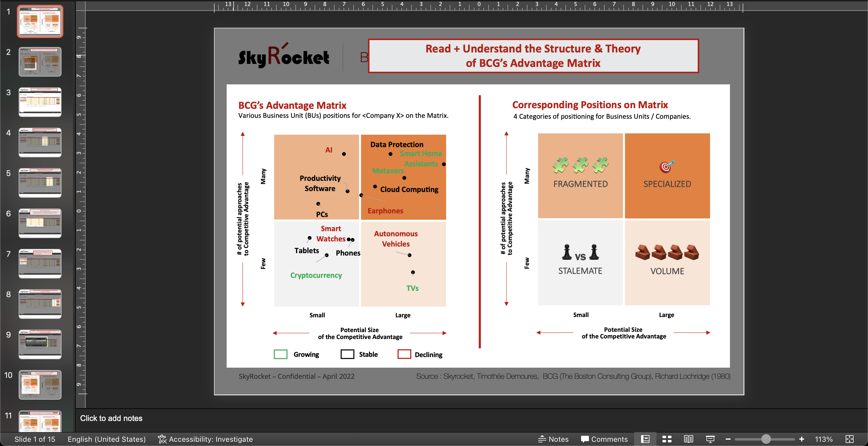
Task: Select the Autonomous Vehicles label
Action: [396, 239]
